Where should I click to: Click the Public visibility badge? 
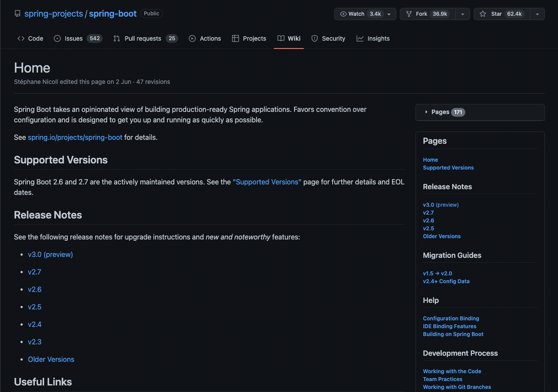tap(152, 14)
